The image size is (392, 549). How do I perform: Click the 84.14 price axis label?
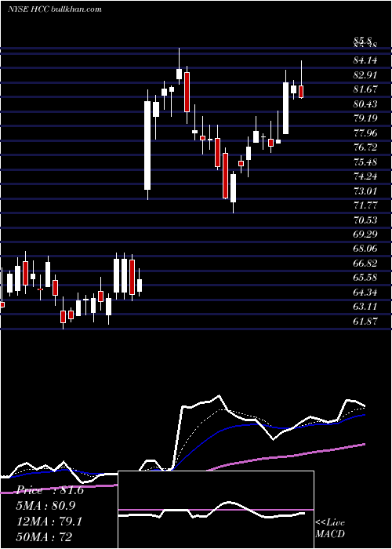point(365,60)
